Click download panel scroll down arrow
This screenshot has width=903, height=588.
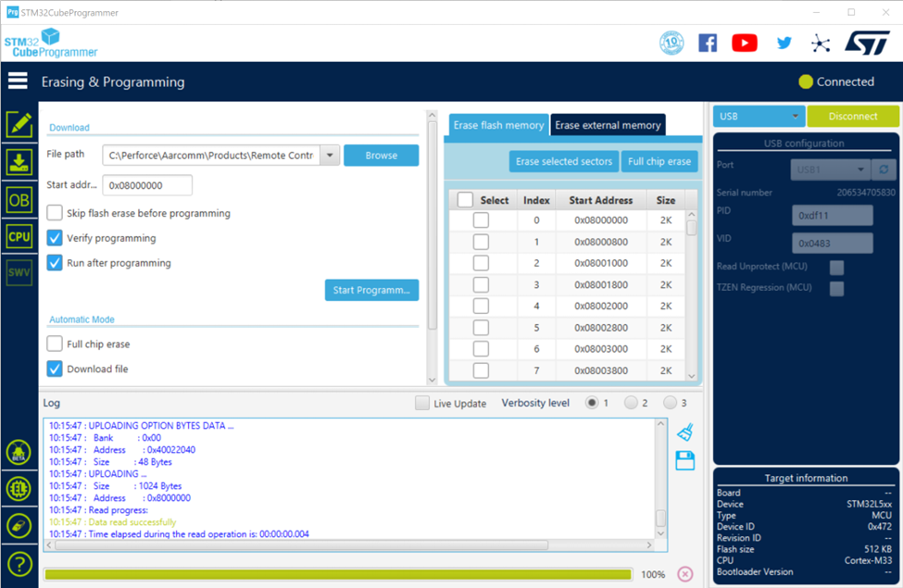[432, 380]
